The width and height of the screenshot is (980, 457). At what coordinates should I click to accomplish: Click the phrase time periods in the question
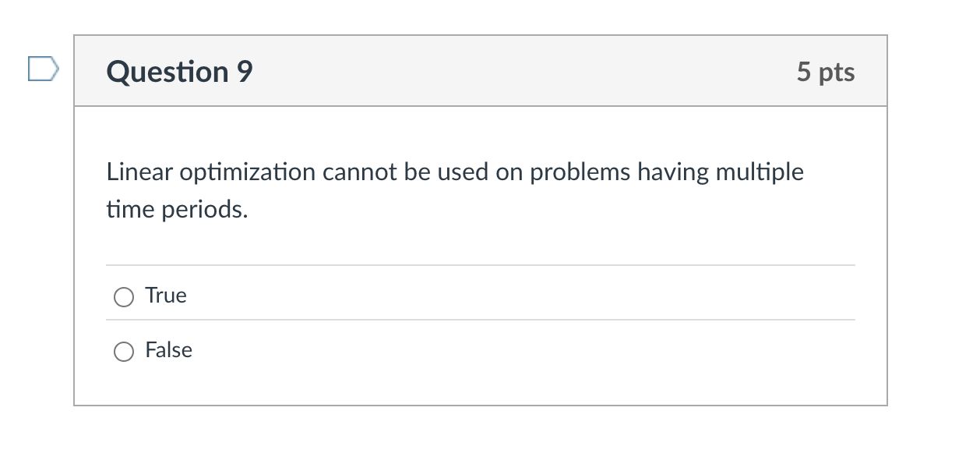pos(177,209)
